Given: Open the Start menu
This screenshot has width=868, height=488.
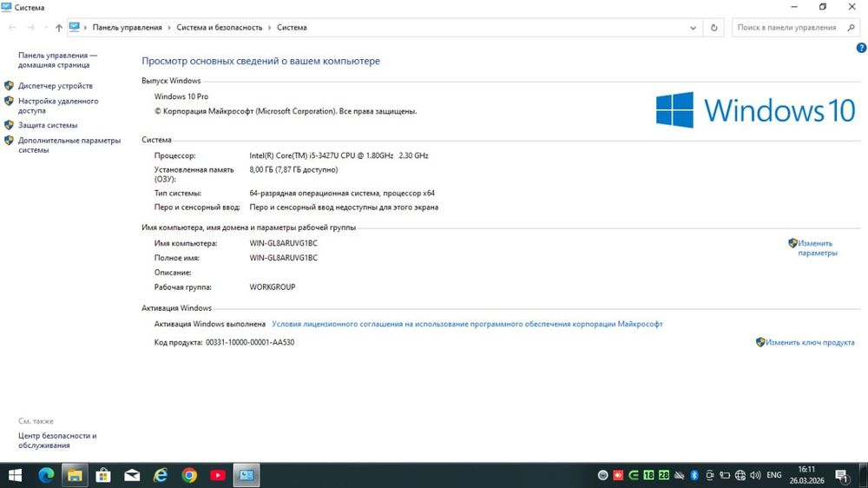Looking at the screenshot, I should coord(15,475).
